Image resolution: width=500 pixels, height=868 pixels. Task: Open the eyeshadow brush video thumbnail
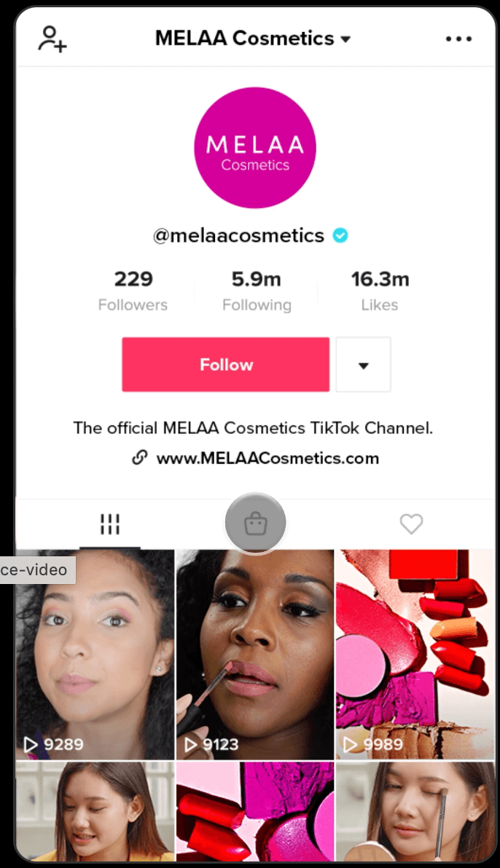pyautogui.click(x=415, y=810)
